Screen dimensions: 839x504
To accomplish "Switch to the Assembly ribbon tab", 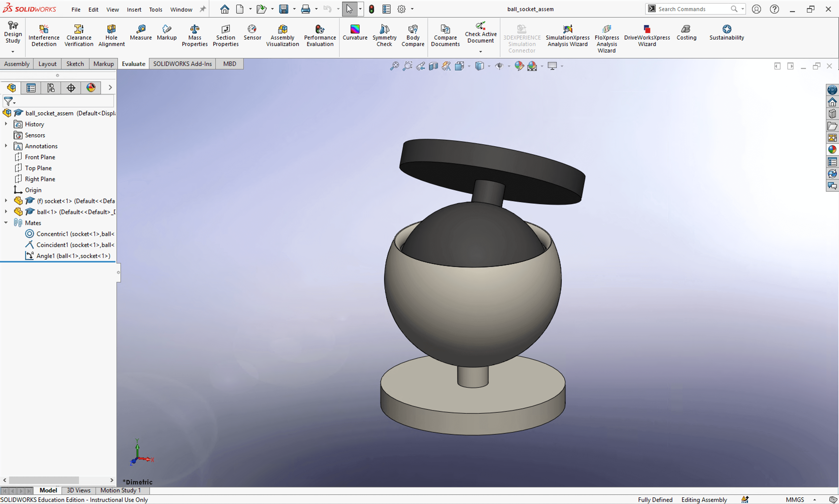I will pyautogui.click(x=17, y=64).
